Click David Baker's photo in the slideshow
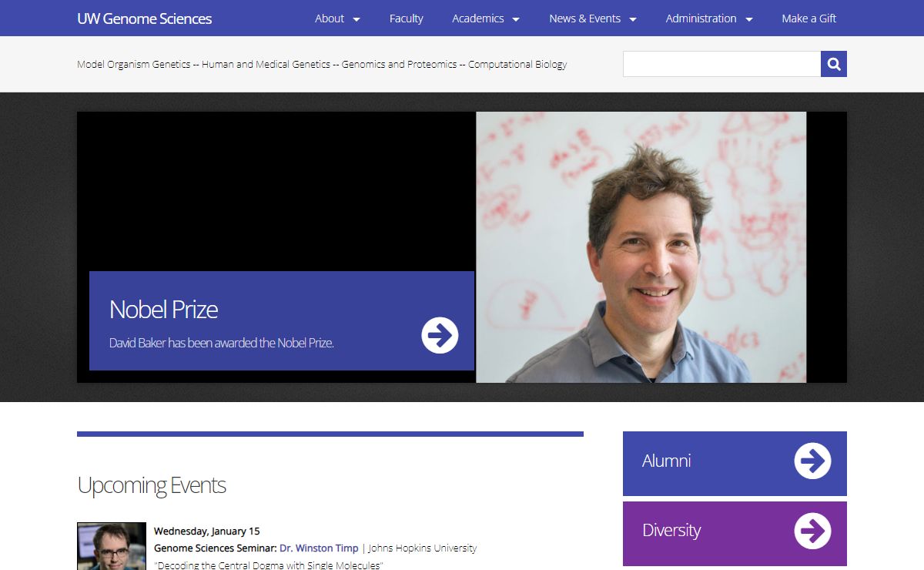 click(641, 247)
